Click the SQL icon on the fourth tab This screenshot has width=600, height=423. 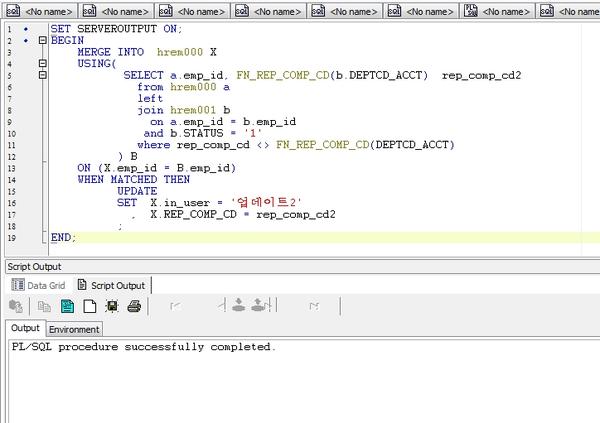pos(241,11)
